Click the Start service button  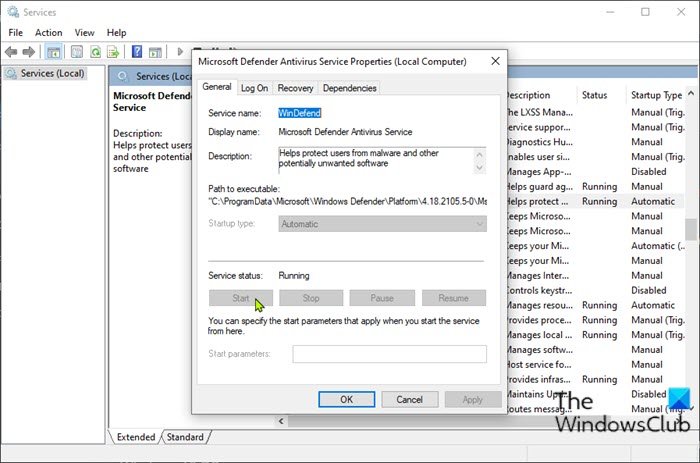[241, 298]
